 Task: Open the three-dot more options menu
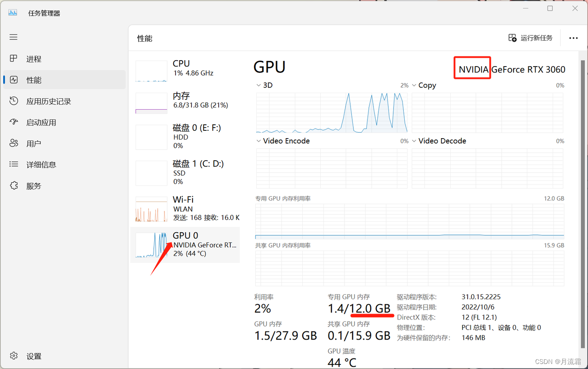coord(573,38)
